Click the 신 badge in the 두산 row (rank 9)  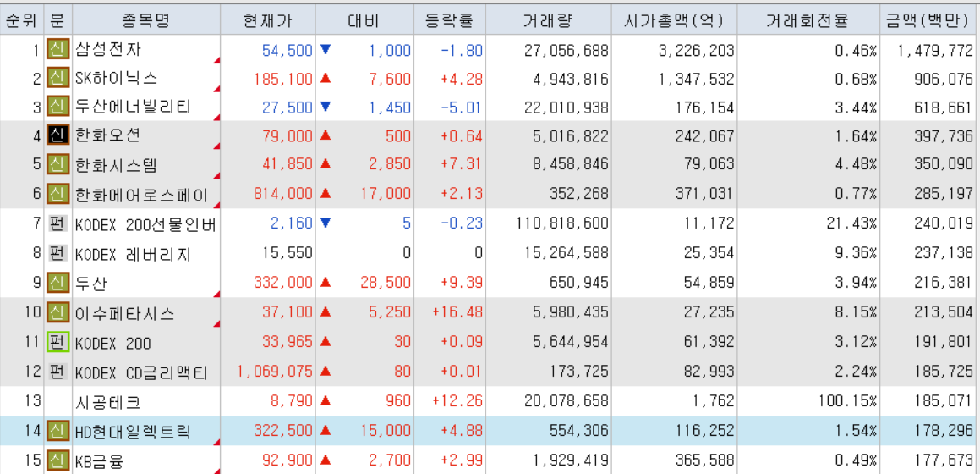(x=57, y=283)
